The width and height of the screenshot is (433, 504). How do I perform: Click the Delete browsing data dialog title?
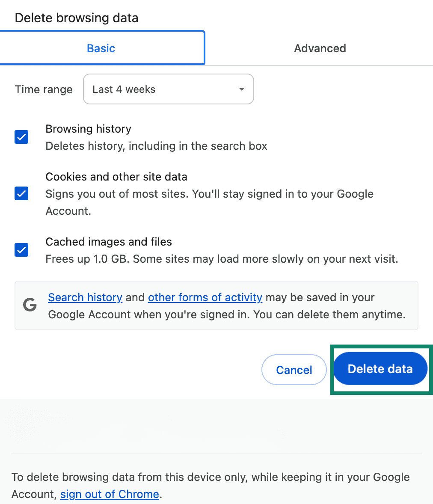[x=76, y=18]
